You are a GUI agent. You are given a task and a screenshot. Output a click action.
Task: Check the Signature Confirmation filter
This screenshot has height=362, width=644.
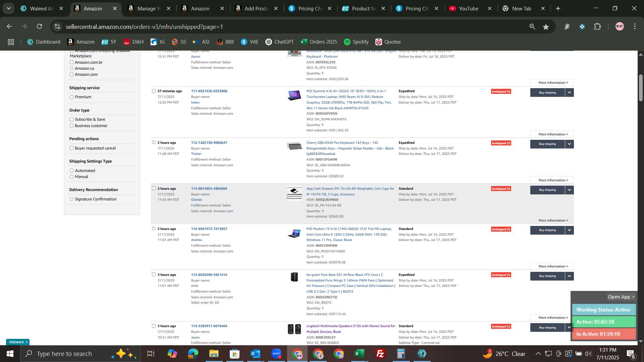pos(71,199)
